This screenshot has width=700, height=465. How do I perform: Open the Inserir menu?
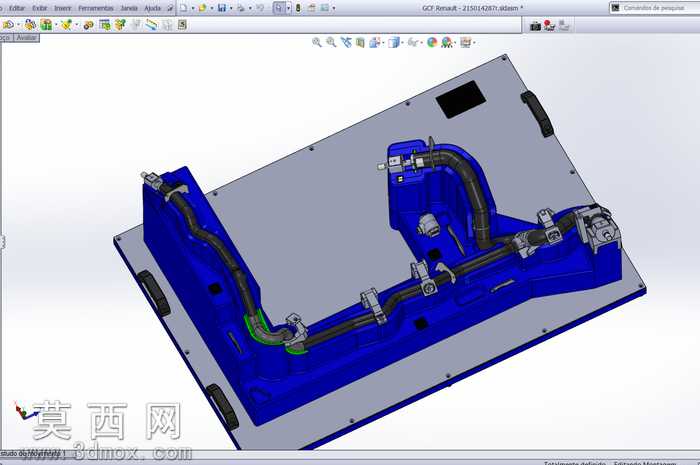coord(62,8)
